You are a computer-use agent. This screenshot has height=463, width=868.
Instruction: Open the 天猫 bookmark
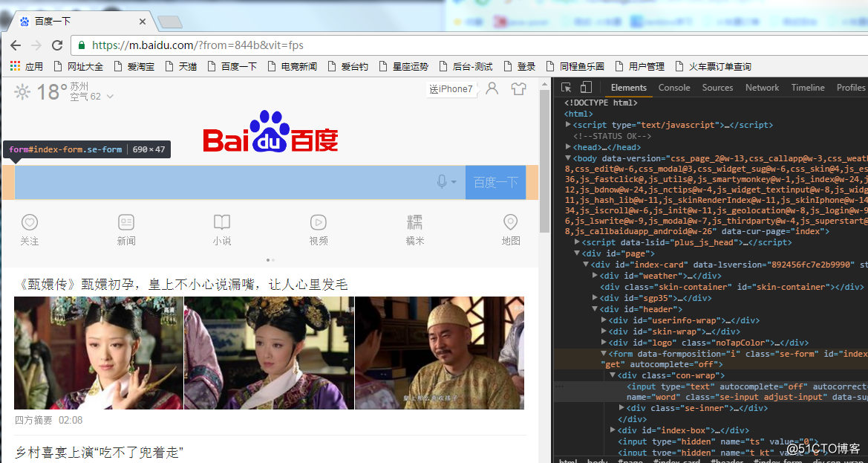coord(181,66)
